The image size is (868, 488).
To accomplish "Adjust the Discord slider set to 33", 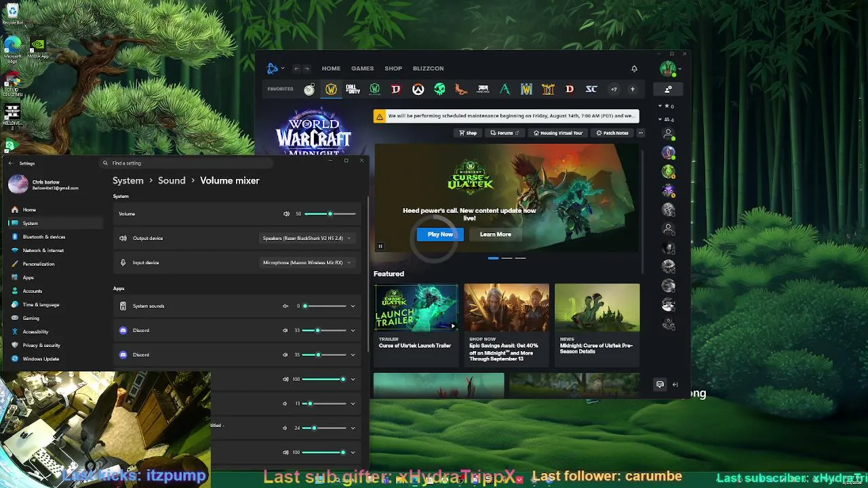I will tap(325, 330).
